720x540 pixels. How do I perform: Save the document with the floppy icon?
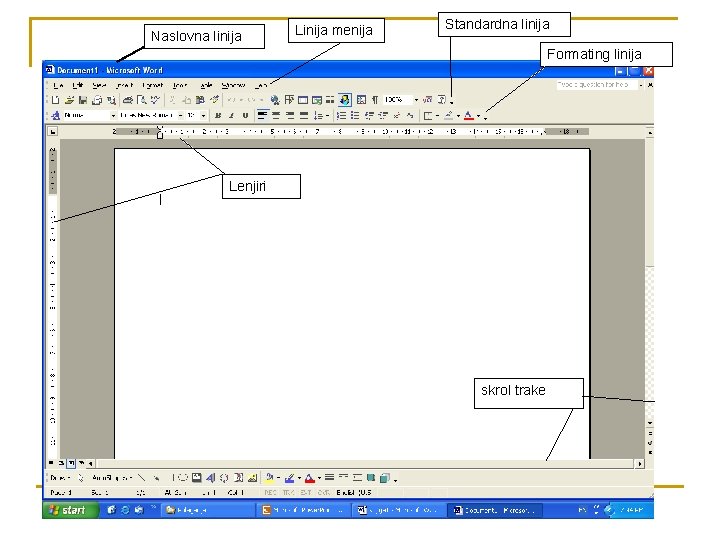pos(83,100)
